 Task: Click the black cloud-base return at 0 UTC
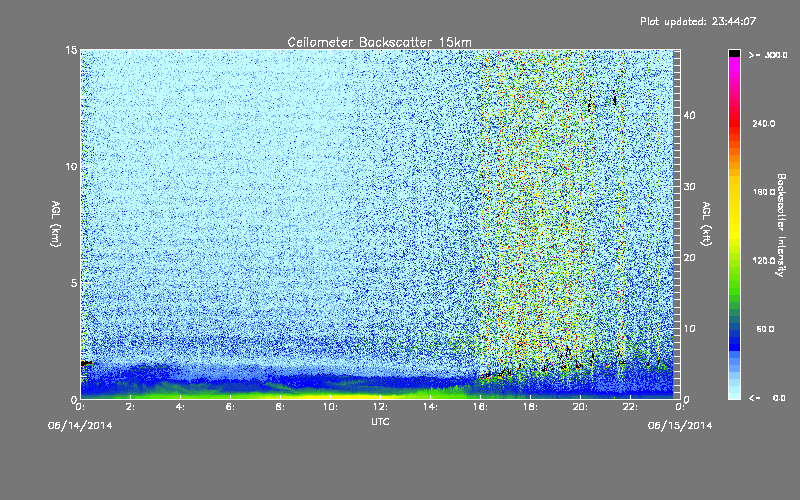(x=87, y=363)
